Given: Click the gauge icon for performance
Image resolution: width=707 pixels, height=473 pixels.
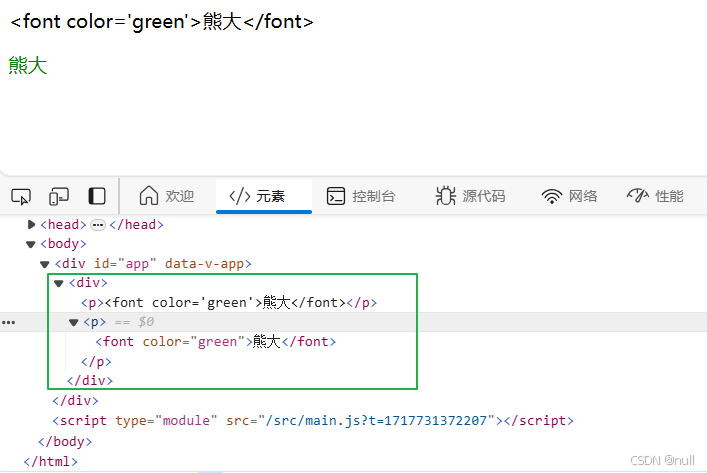Looking at the screenshot, I should pos(638,196).
